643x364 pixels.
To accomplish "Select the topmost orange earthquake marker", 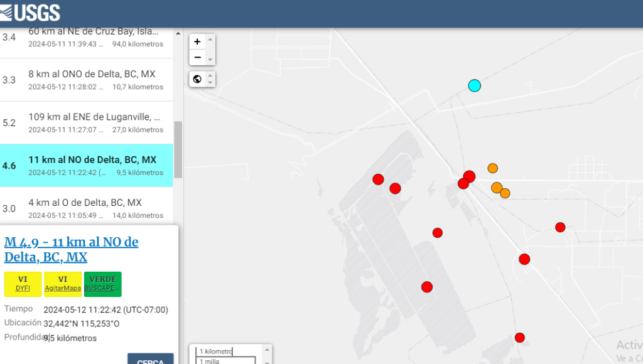I will [493, 168].
